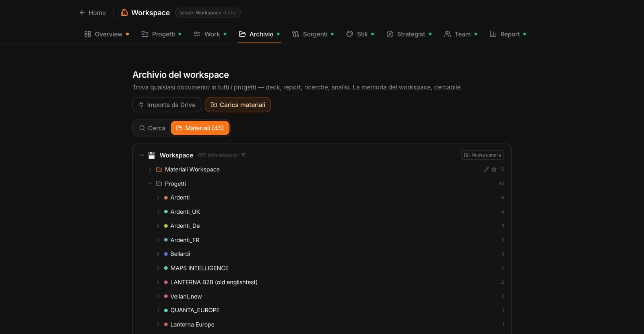Viewport: 644px width, 334px height.
Task: Click the Workspace building icon in header
Action: click(124, 12)
